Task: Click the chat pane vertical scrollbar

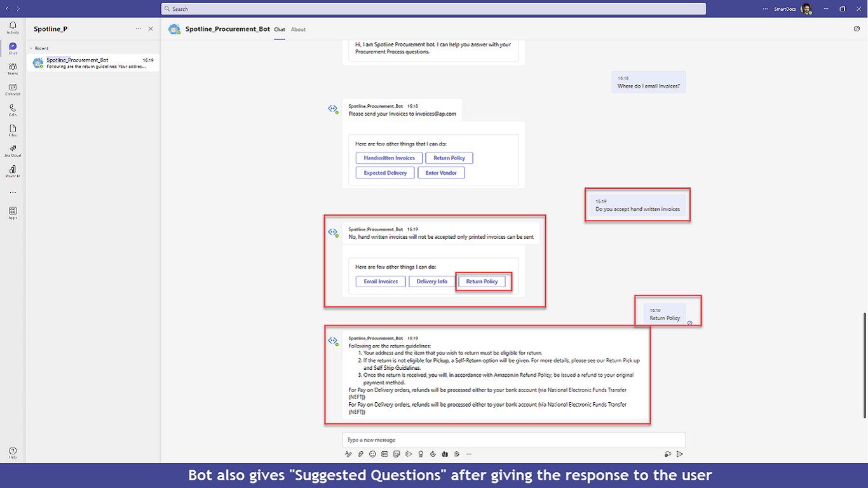Action: click(864, 365)
